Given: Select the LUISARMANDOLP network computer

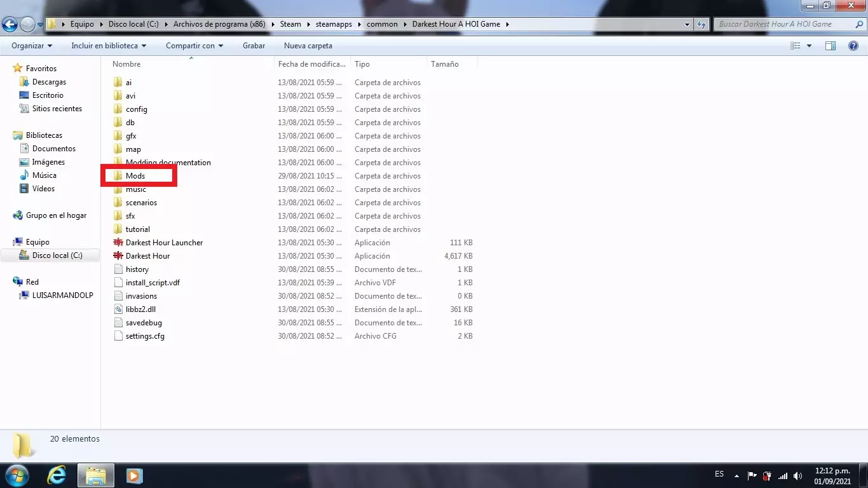Looking at the screenshot, I should pyautogui.click(x=62, y=295).
